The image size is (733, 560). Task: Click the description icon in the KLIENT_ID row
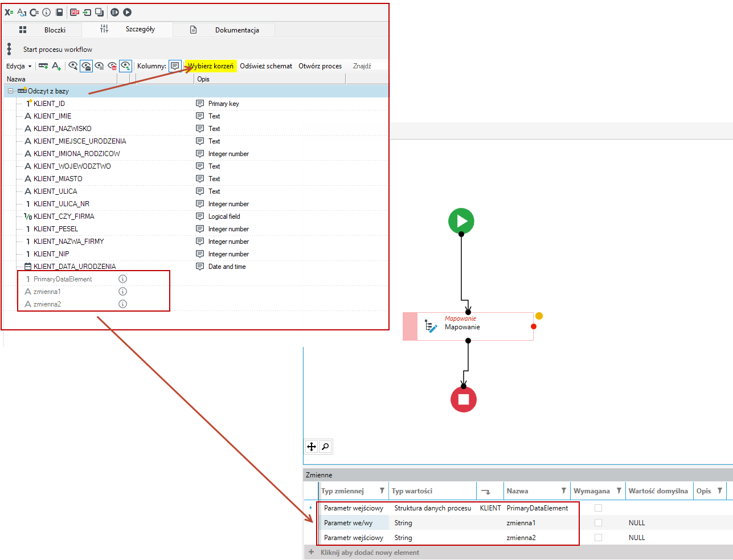[200, 104]
